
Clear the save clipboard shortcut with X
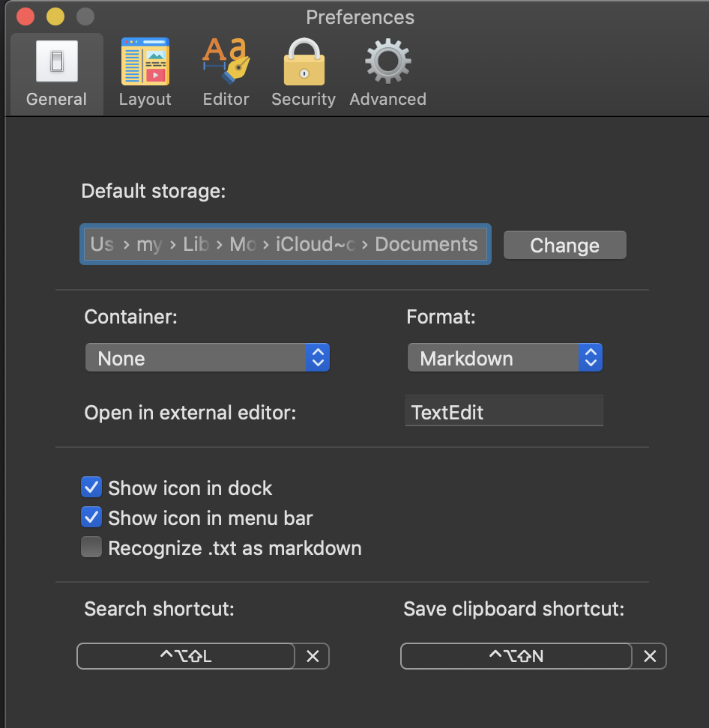(650, 656)
